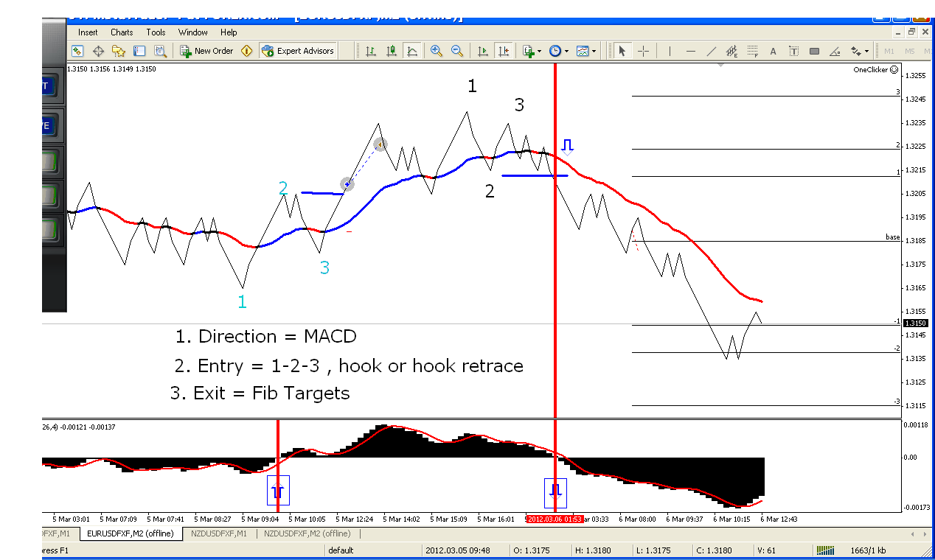Open the Navigator folder-star icon
Viewport: 935px width, 560px height.
click(x=119, y=51)
